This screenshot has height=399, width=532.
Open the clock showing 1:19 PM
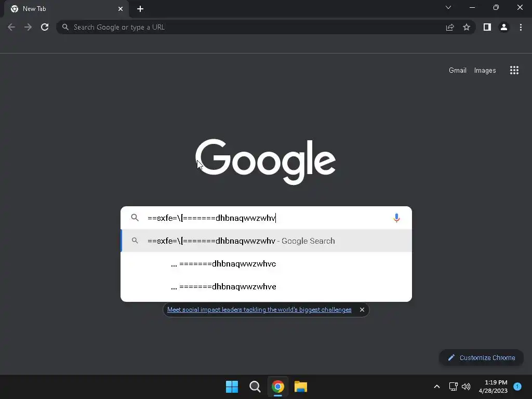pyautogui.click(x=493, y=387)
